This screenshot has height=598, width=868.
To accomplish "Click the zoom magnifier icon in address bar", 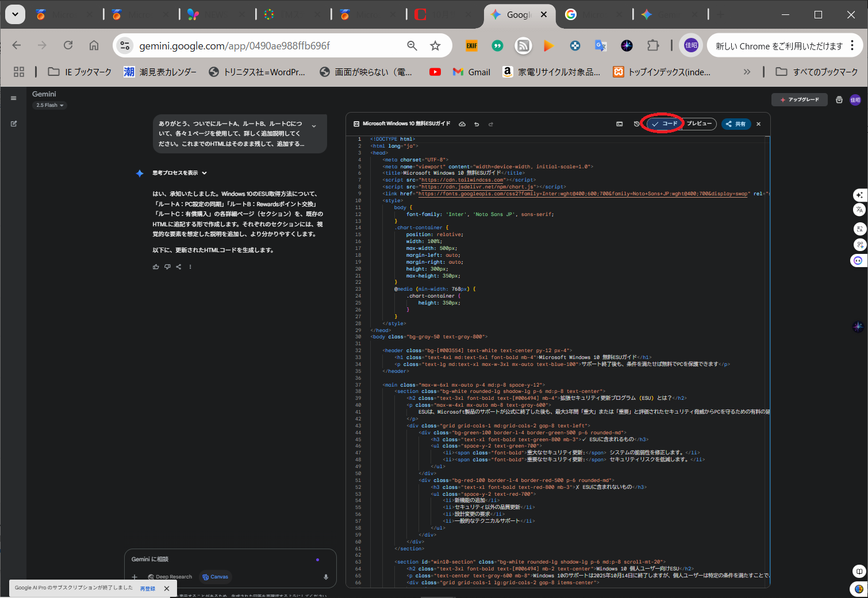I will click(x=412, y=45).
